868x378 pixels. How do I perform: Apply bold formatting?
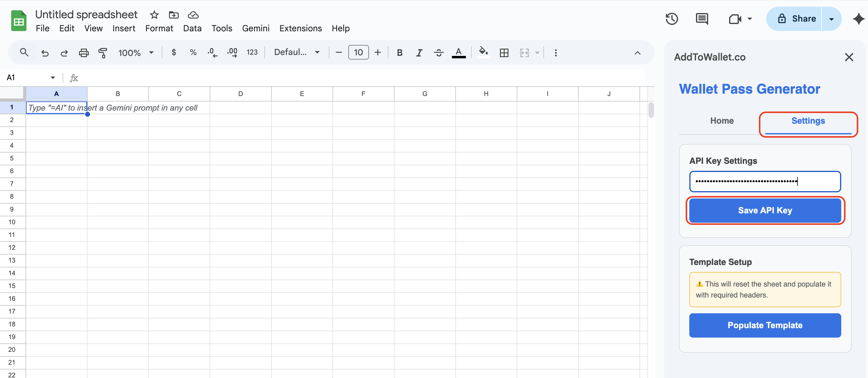pyautogui.click(x=400, y=53)
